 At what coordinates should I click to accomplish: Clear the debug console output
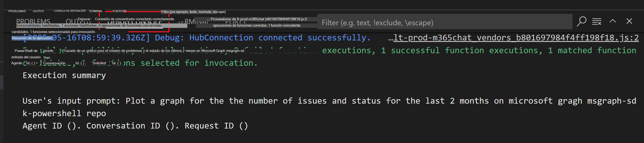tap(597, 22)
